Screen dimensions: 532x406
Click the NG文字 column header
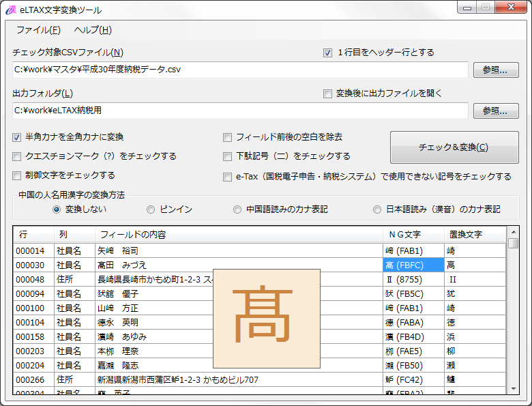pyautogui.click(x=413, y=234)
